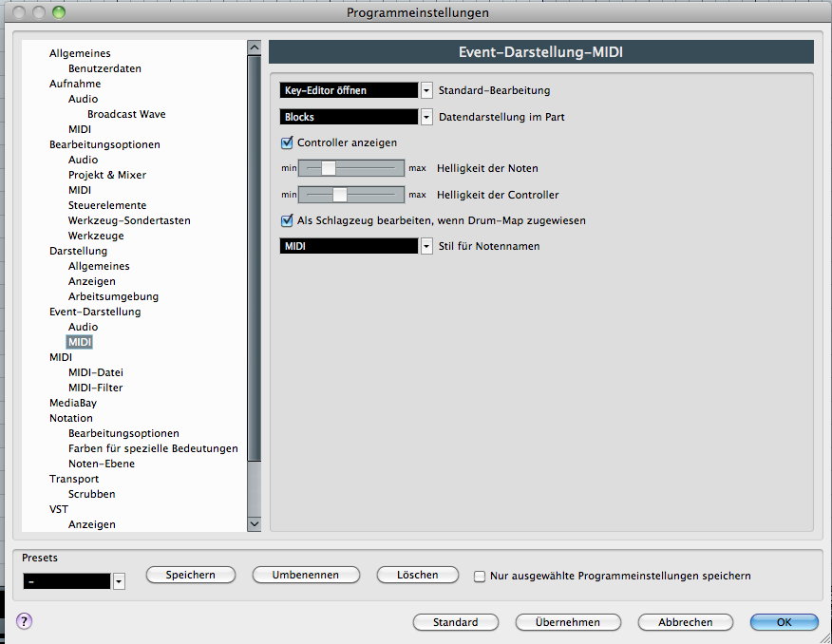The width and height of the screenshot is (832, 644).
Task: Select Audio under Event-Darstellung
Action: (x=83, y=328)
